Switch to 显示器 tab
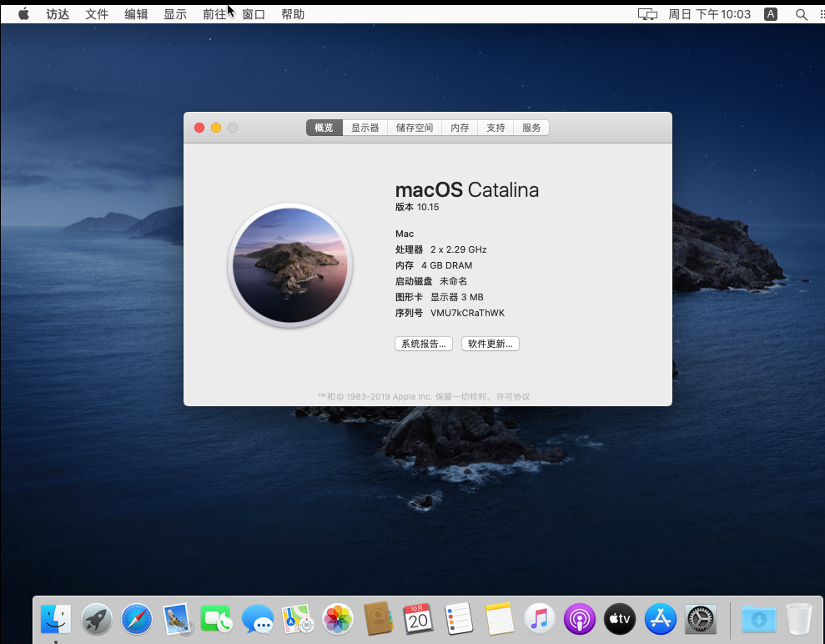Screen dimensions: 825x644 point(365,128)
